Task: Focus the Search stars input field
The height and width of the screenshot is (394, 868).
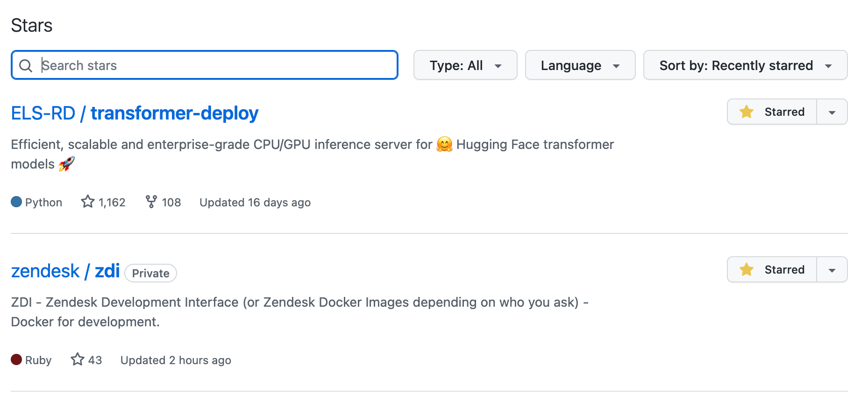Action: tap(205, 65)
